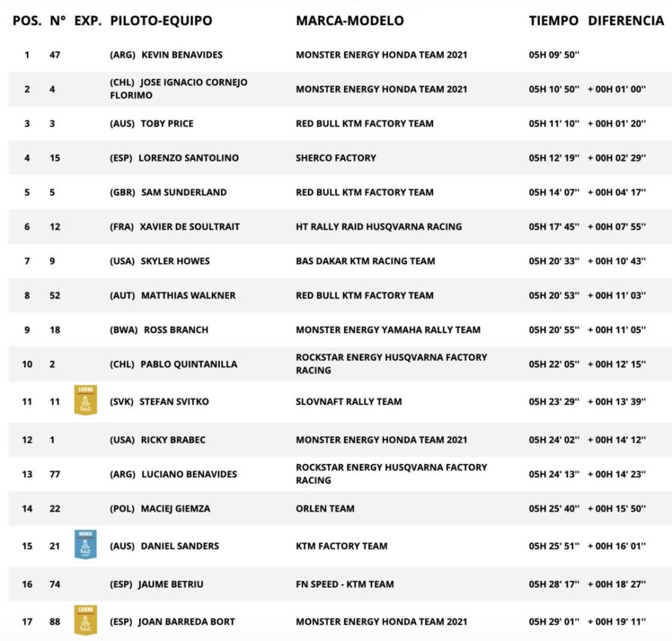Select the MARCA-MODELO column header
Image resolution: width=672 pixels, height=641 pixels.
click(350, 20)
